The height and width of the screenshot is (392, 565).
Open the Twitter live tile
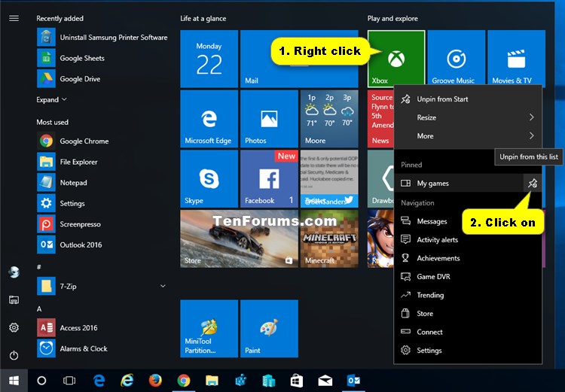[329, 179]
